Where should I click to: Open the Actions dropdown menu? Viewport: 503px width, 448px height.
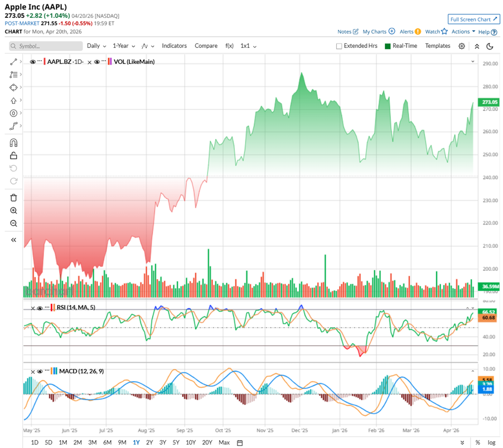[463, 31]
